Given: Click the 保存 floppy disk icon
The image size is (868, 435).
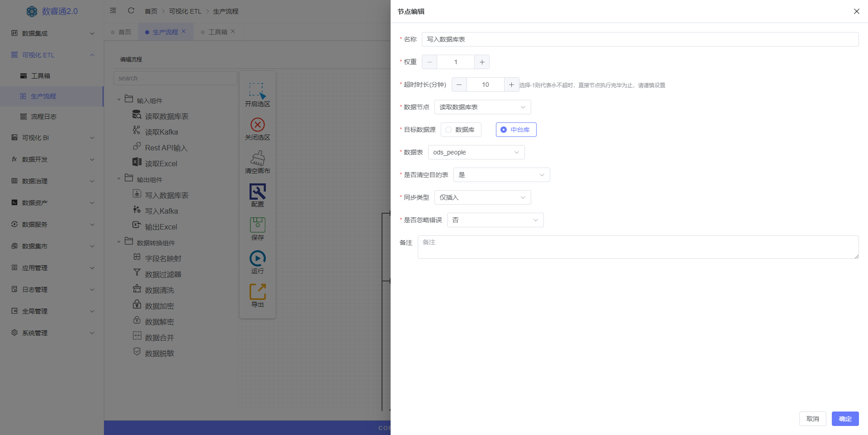Looking at the screenshot, I should (257, 225).
